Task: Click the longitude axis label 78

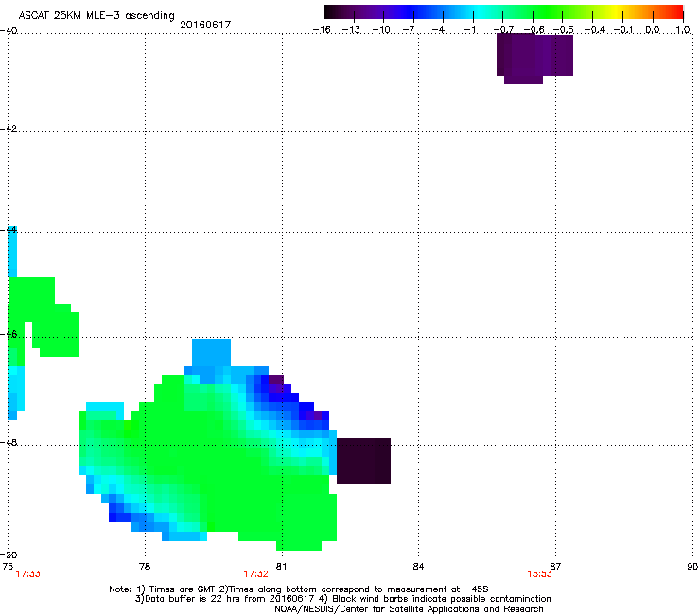Action: click(145, 566)
